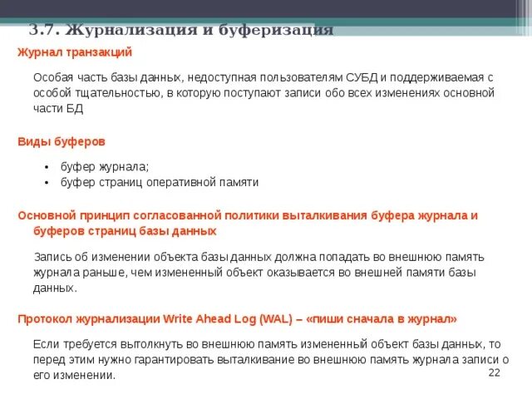The width and height of the screenshot is (532, 399).
Task: Click the heading line 'буферов страниц базы данных'
Action: pos(125,231)
